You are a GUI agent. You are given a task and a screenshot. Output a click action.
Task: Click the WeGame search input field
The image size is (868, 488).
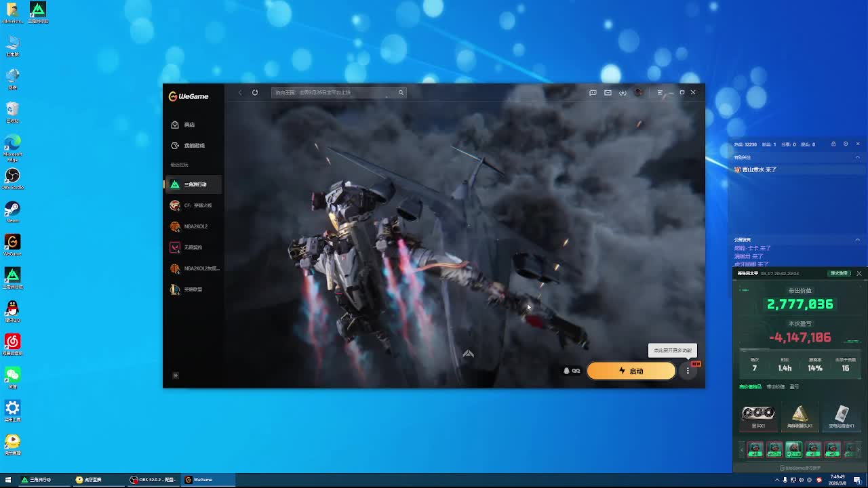[332, 93]
